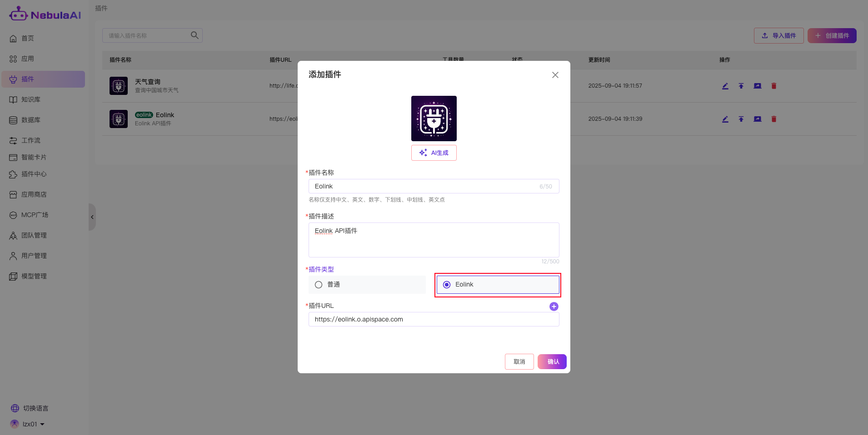
Task: Click the share icon for 天气查询 row
Action: click(758, 86)
